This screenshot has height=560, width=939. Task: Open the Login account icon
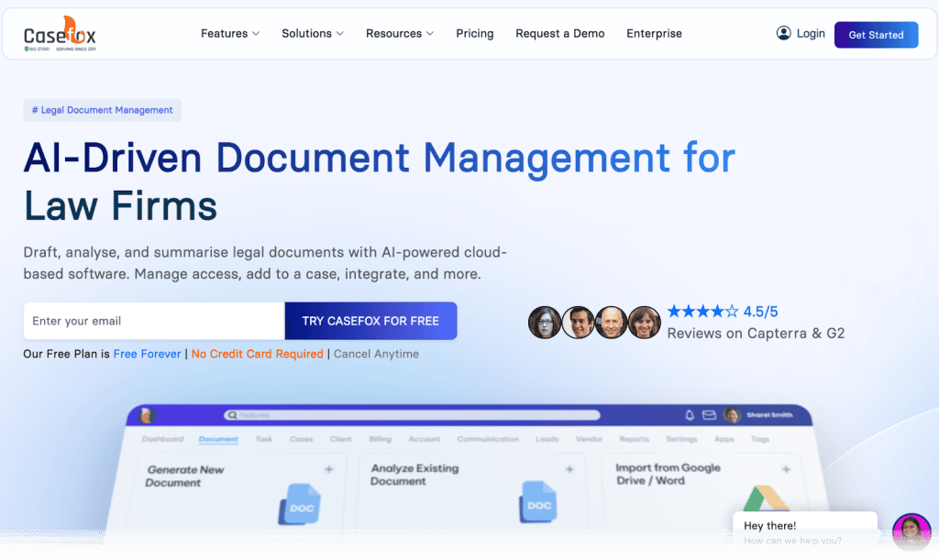tap(783, 33)
